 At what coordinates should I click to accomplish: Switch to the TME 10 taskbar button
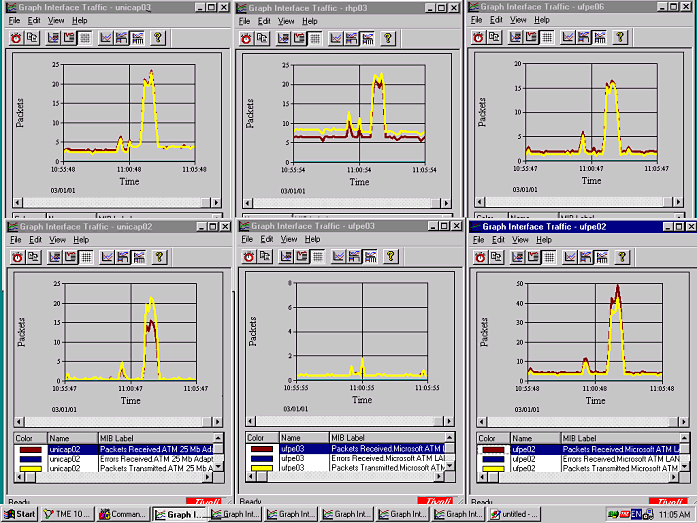tap(72, 514)
